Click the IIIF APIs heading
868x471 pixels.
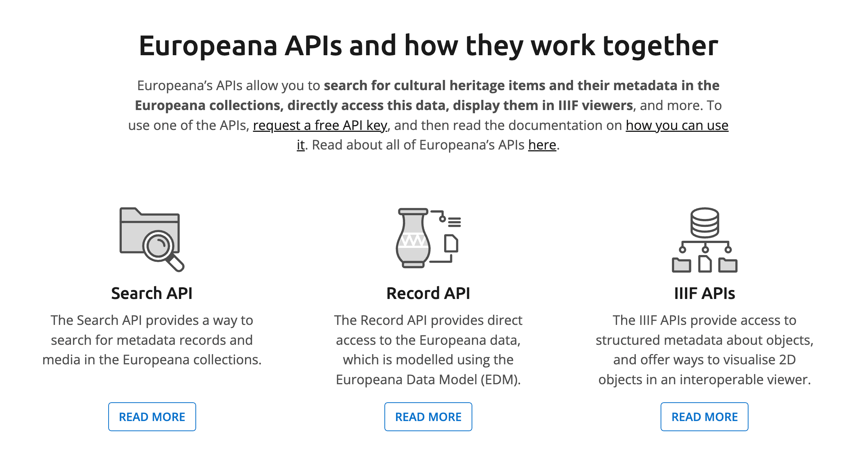(704, 293)
